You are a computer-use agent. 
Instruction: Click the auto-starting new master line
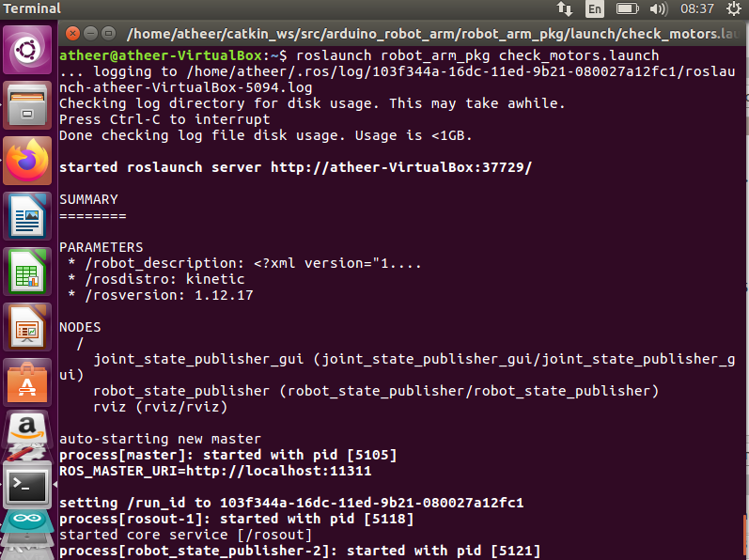160,439
